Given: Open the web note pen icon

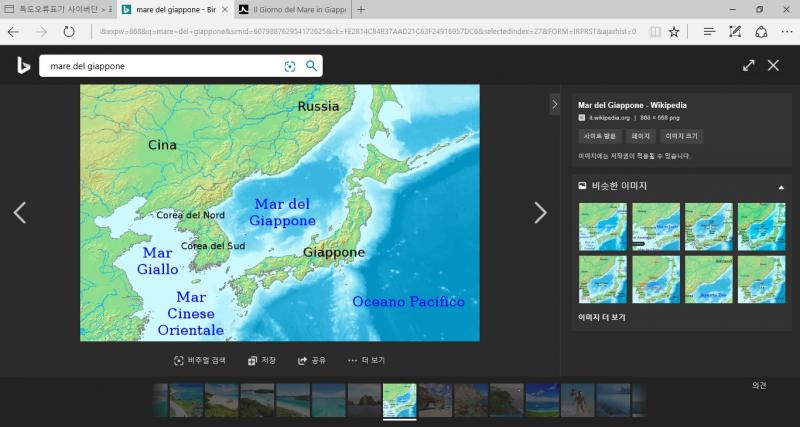Looking at the screenshot, I should pos(735,31).
